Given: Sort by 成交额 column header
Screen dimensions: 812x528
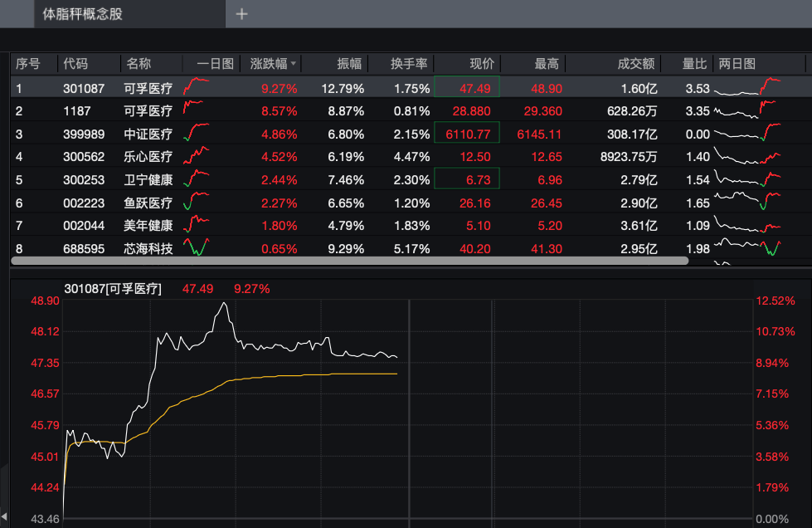Looking at the screenshot, I should (x=636, y=64).
